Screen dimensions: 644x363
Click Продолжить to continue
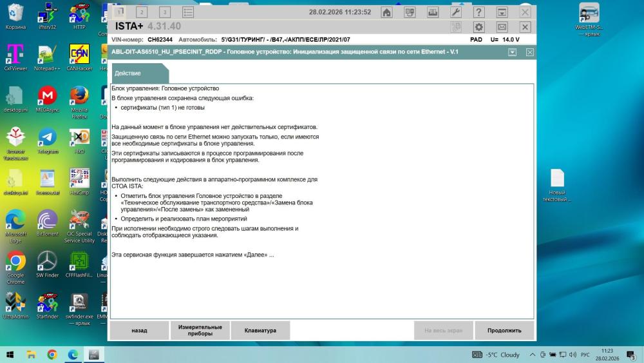pyautogui.click(x=504, y=331)
